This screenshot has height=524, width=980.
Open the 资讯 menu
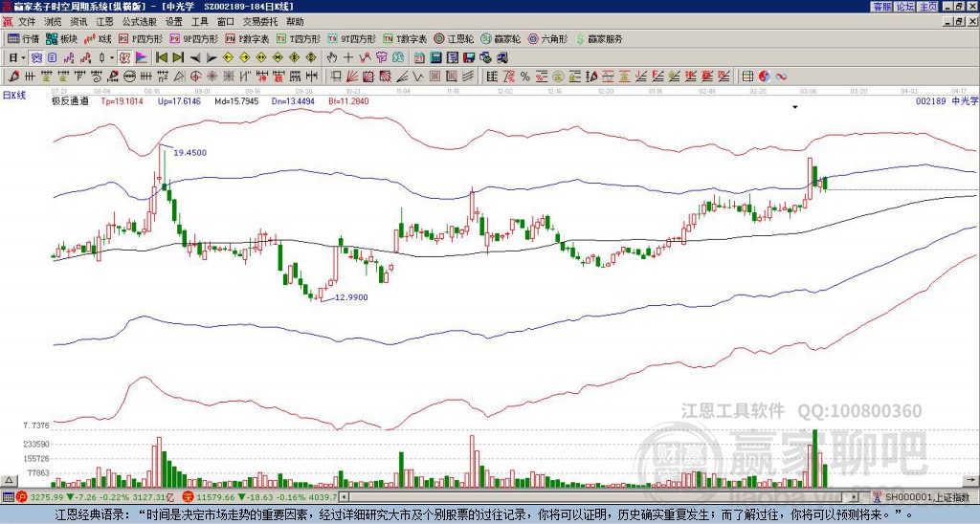(78, 22)
